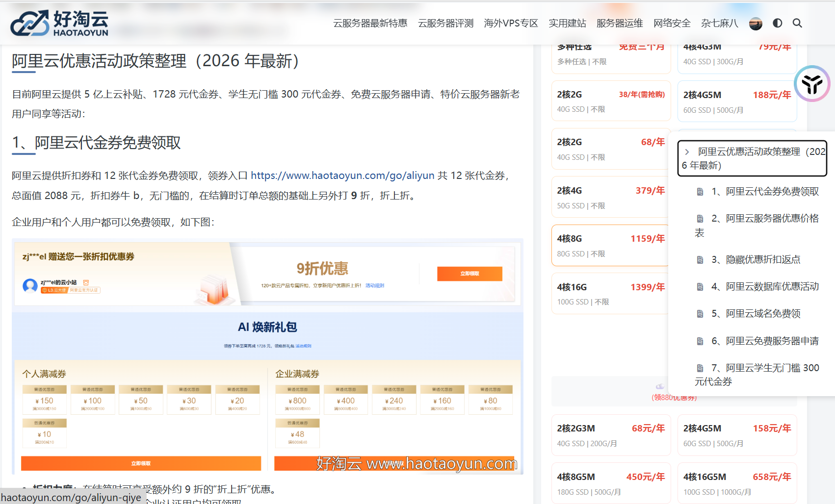The image size is (835, 504).
Task: Open the user avatar in header
Action: click(x=756, y=23)
